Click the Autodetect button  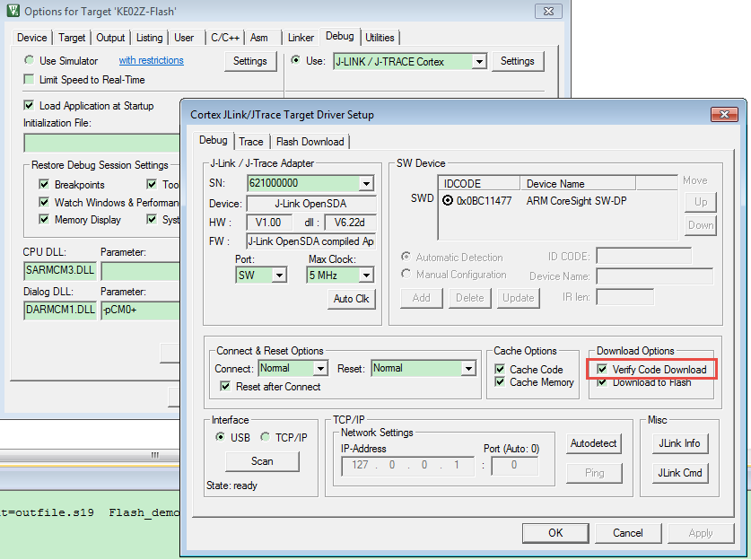pos(593,443)
